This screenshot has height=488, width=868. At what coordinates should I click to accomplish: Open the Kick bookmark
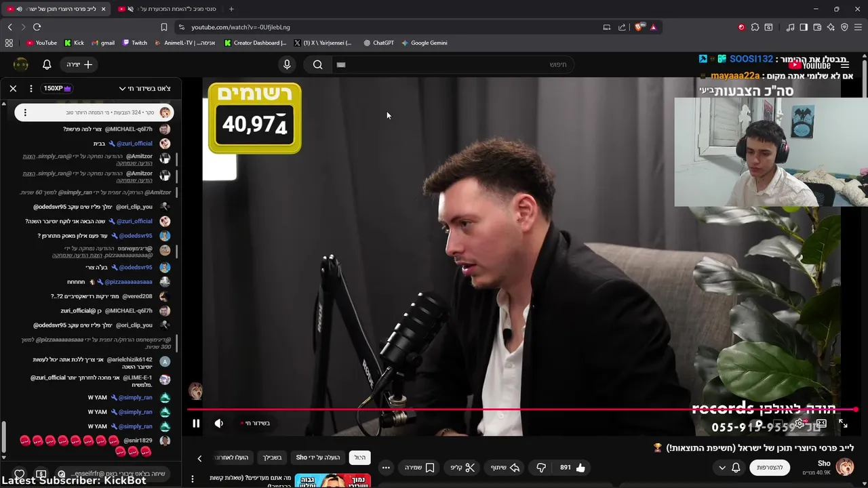(x=74, y=43)
